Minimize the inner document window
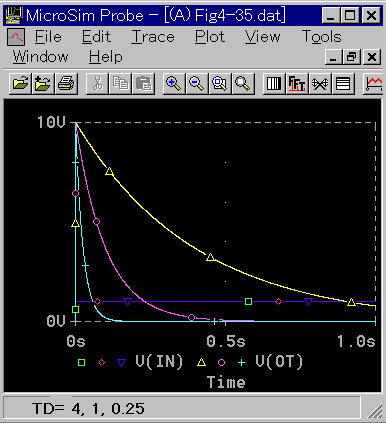The width and height of the screenshot is (386, 423). pos(333,57)
